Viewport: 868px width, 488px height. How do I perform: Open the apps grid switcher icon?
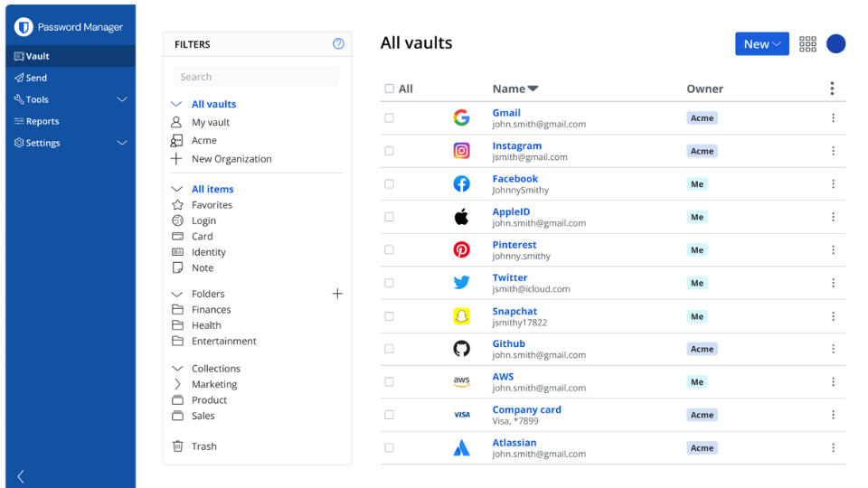coord(807,44)
